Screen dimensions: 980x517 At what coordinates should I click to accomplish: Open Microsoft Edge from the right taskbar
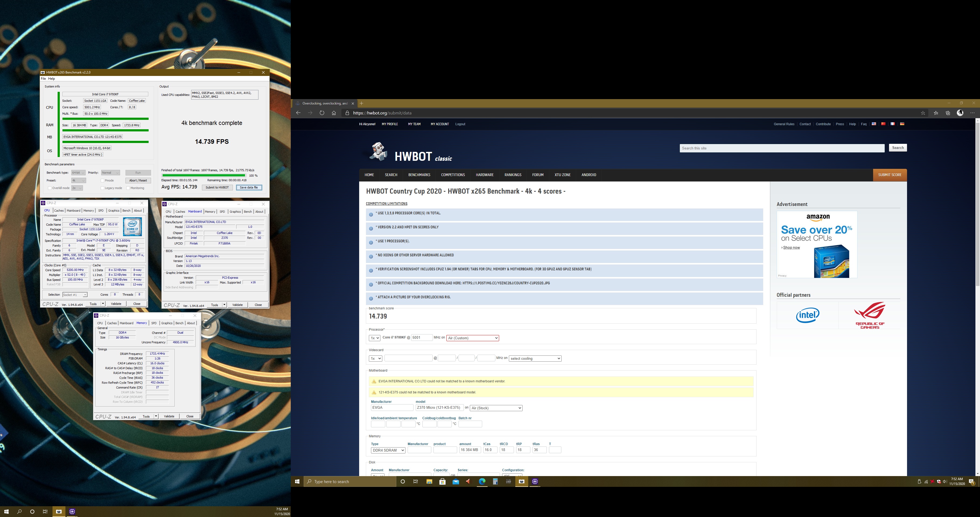(x=482, y=481)
